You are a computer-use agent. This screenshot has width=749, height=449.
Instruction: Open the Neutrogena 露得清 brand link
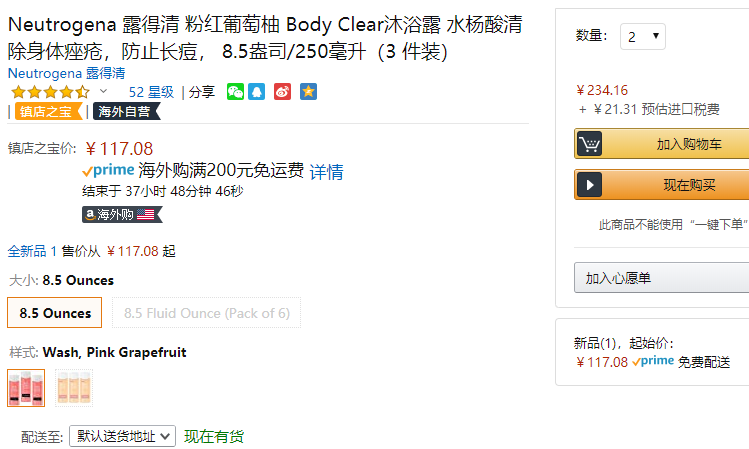[66, 73]
